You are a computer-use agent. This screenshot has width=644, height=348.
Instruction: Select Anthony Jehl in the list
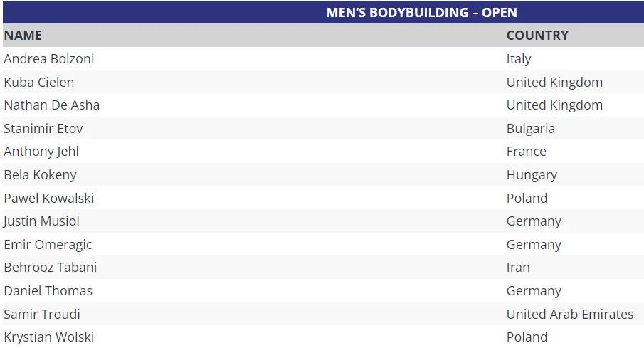coord(41,152)
